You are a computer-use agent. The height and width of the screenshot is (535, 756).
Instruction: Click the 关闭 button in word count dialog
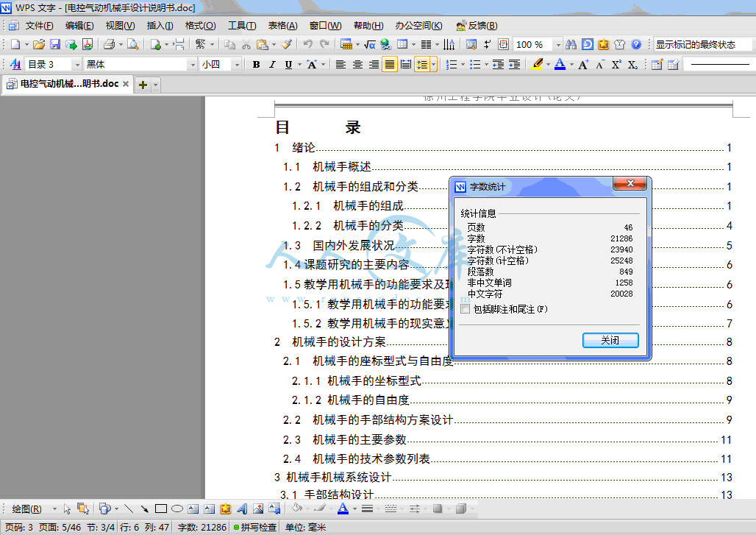[x=610, y=340]
